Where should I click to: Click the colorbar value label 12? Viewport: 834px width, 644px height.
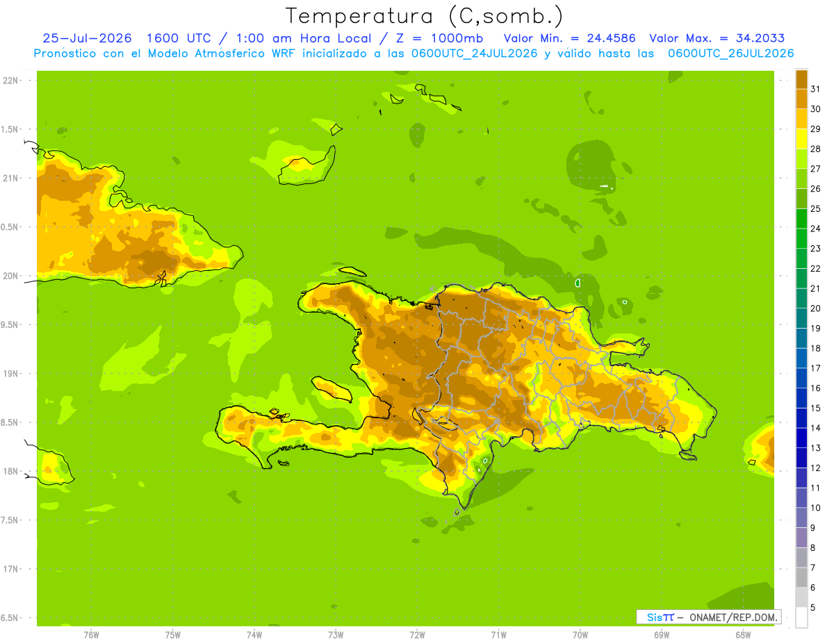coord(815,468)
